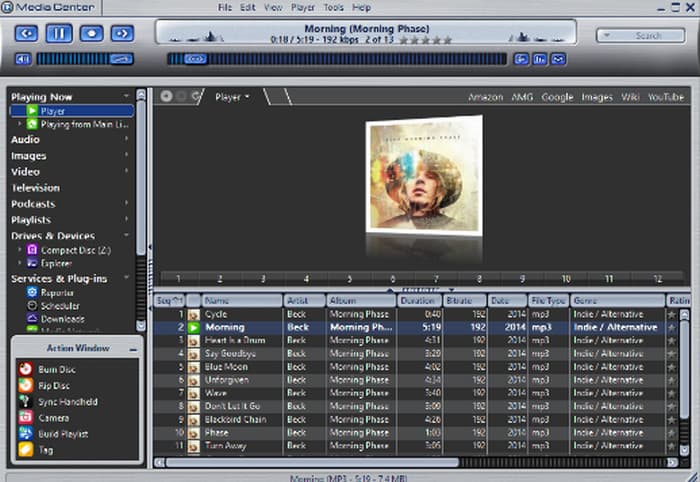Rate the current track five stars
The image size is (700, 482).
447,40
